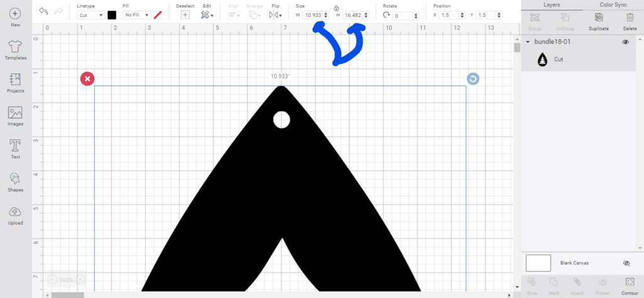Image resolution: width=644 pixels, height=298 pixels.
Task: Click the X position input field
Action: coord(449,15)
